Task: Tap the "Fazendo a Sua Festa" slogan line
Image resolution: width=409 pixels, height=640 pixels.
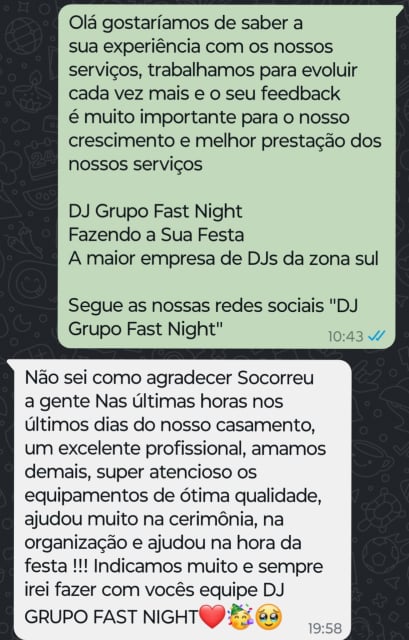Action: [156, 235]
